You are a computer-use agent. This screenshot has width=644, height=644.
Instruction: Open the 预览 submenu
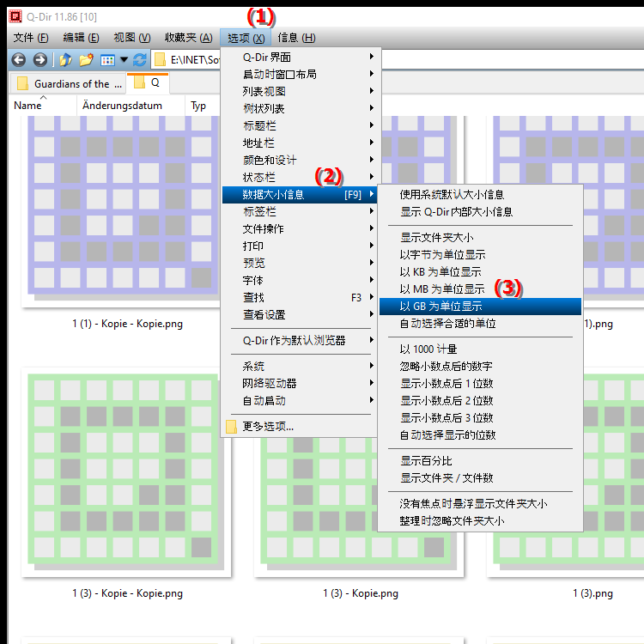click(x=301, y=264)
